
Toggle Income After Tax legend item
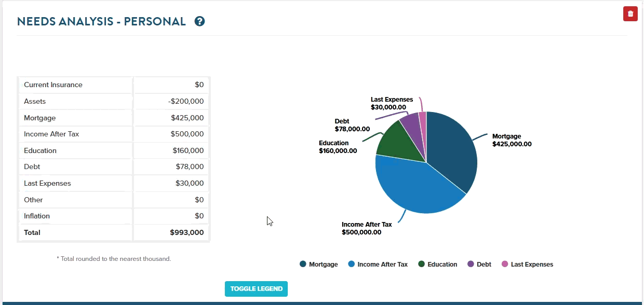coord(378,265)
